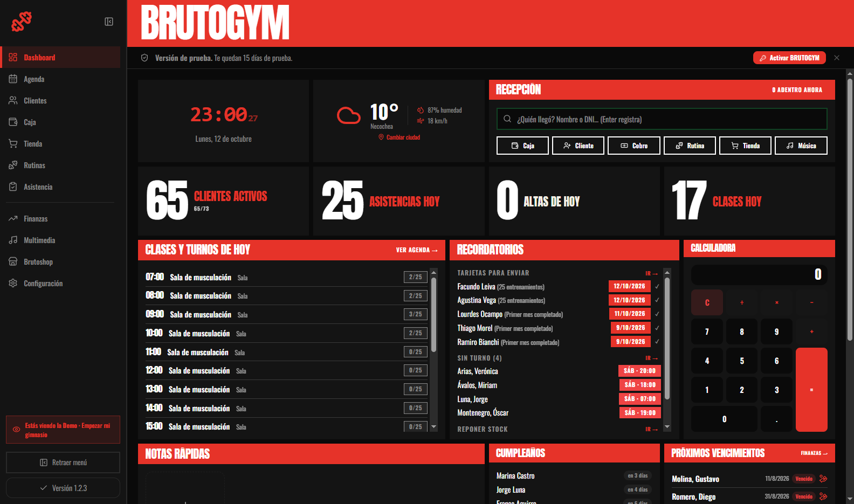Image resolution: width=854 pixels, height=504 pixels.
Task: Click the red calculator equals key
Action: pyautogui.click(x=811, y=390)
